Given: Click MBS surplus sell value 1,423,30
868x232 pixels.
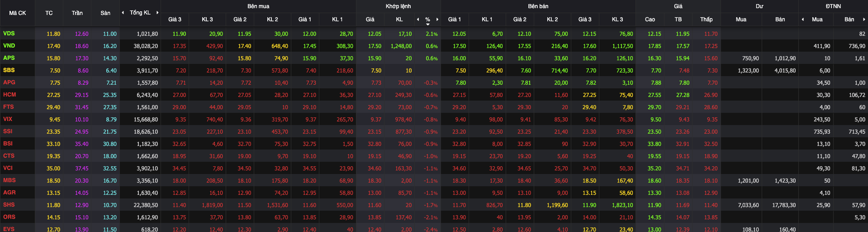Looking at the screenshot, I should [785, 181].
